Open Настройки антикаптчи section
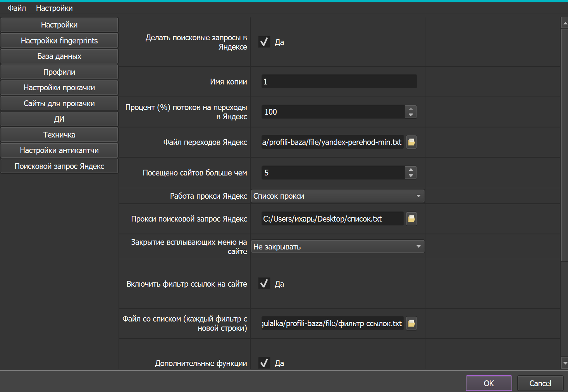 pos(59,150)
